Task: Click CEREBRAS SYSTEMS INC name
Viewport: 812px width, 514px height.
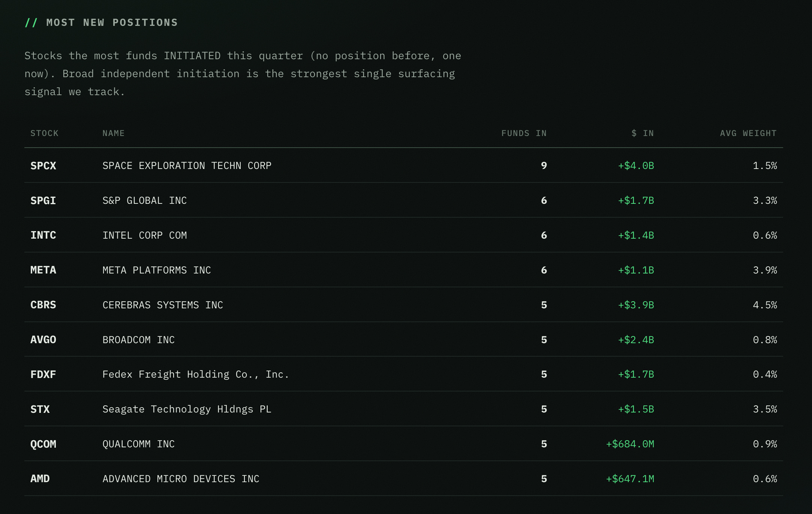Action: tap(163, 305)
